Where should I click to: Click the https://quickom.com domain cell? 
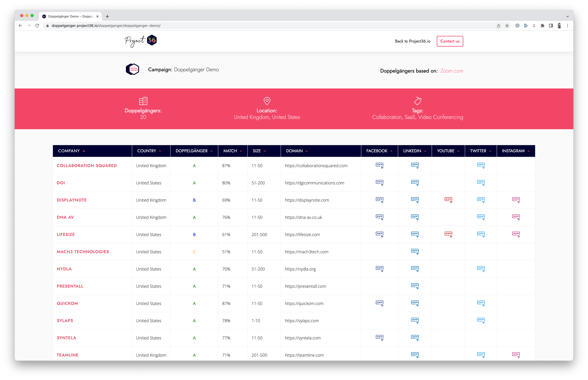(x=304, y=303)
